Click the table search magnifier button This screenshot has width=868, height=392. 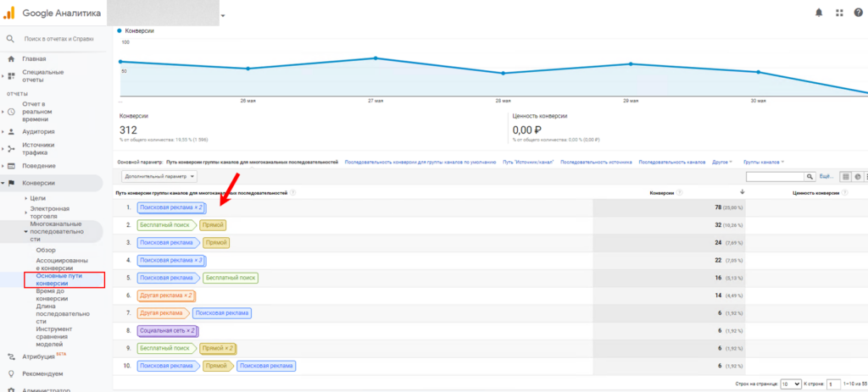coord(810,176)
